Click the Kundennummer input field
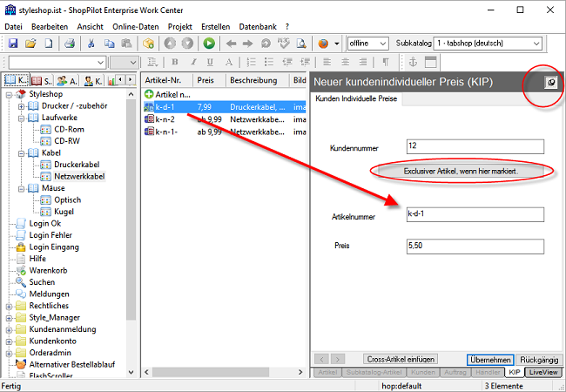This screenshot has height=392, width=566. (x=475, y=146)
